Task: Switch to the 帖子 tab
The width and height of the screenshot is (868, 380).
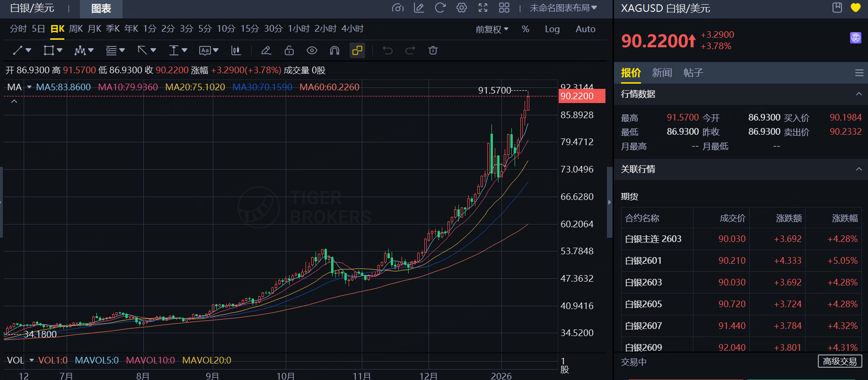Action: click(693, 73)
